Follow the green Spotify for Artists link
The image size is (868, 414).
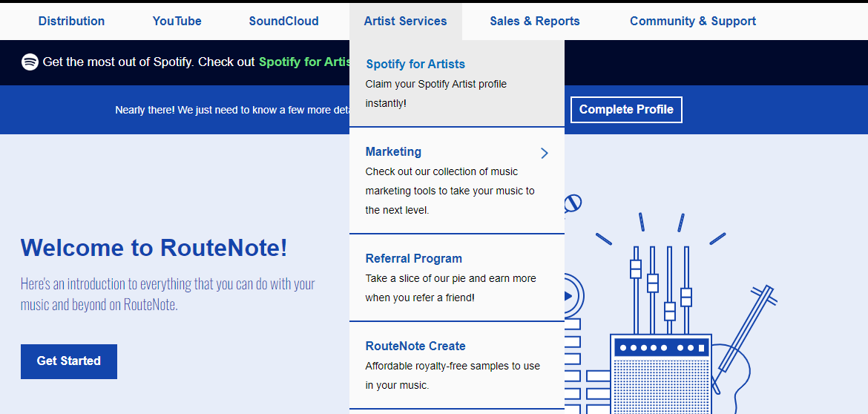point(304,62)
